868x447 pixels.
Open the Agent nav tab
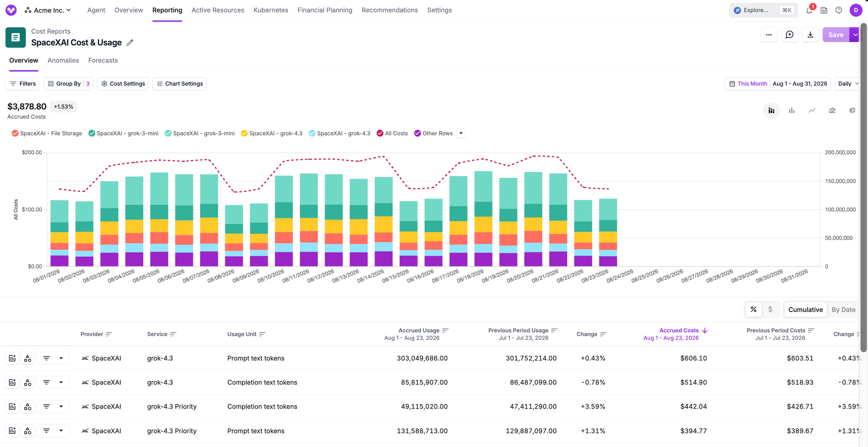click(x=96, y=10)
